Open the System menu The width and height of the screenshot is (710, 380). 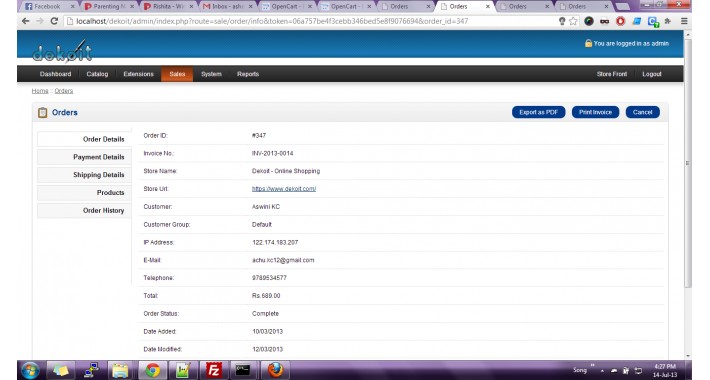[x=211, y=74]
